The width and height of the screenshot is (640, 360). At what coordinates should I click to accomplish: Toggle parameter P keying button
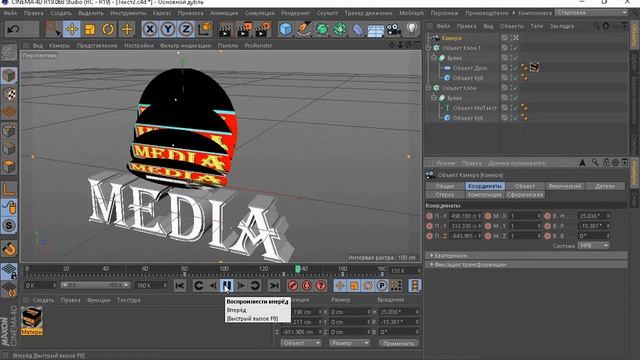[382, 286]
